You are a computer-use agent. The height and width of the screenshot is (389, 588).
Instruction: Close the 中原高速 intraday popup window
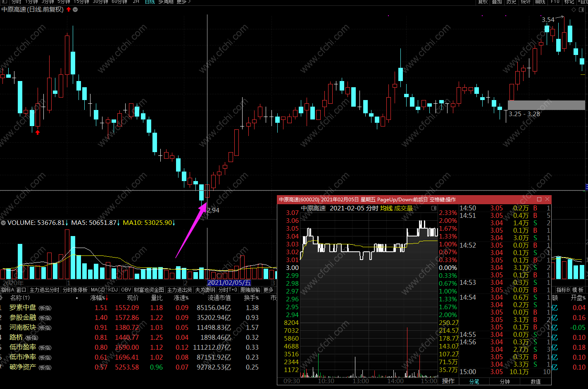547,199
